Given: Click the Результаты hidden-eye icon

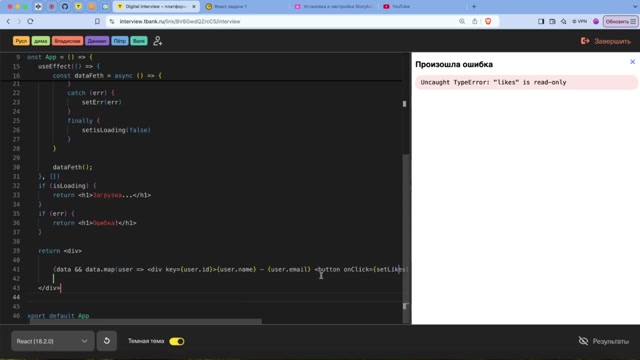Looking at the screenshot, I should 583,341.
